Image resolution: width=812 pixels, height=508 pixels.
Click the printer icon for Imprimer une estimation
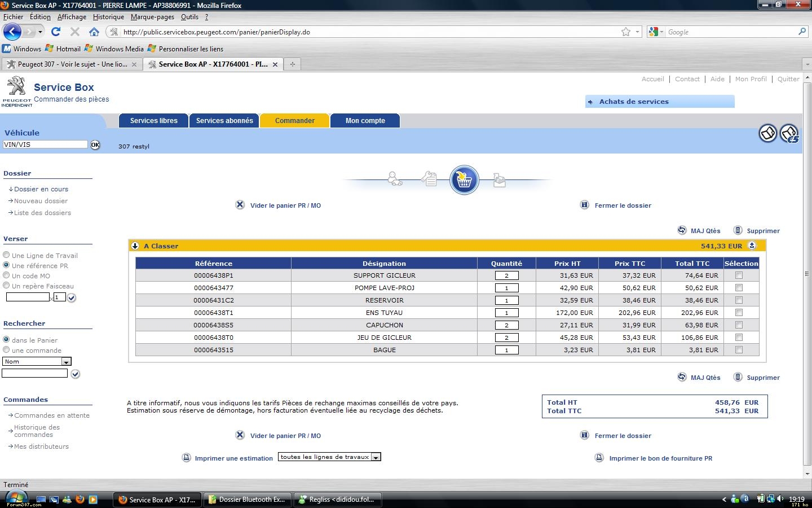click(187, 458)
